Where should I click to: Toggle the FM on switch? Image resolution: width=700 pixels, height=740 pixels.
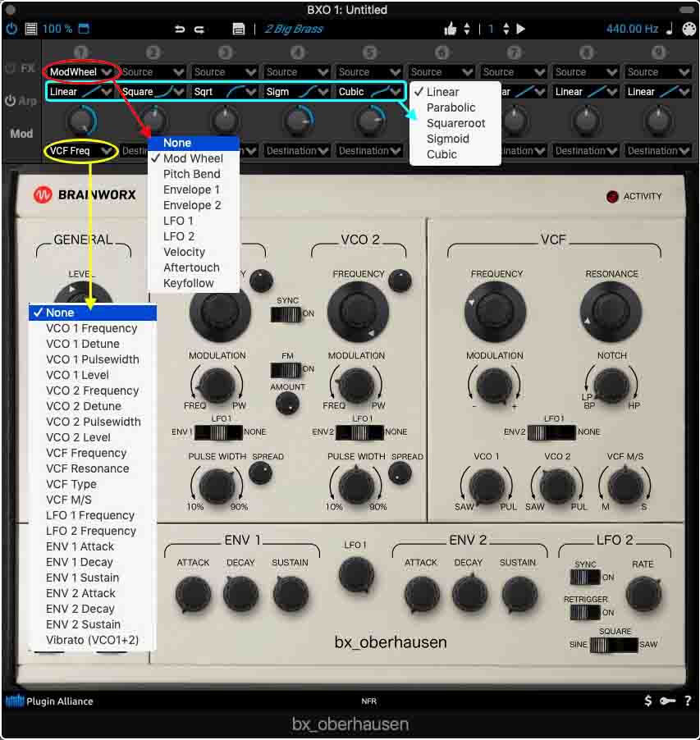tap(286, 369)
